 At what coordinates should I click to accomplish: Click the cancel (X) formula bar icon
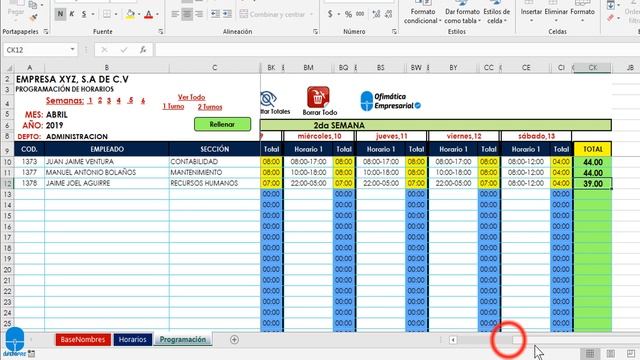coord(104,50)
